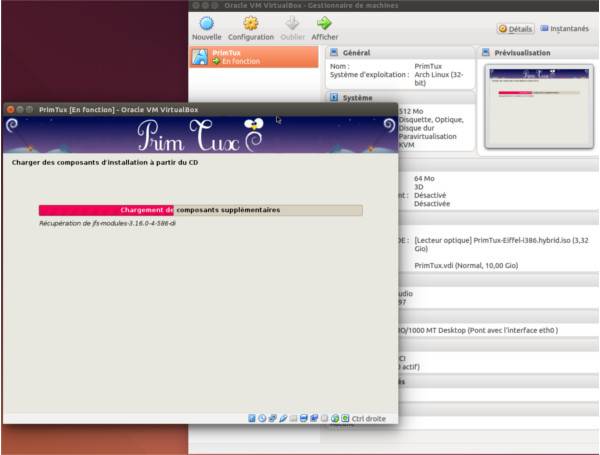Click the green keyboard capture arrow icon
Screen dimensions: 600x455
pos(345,418)
